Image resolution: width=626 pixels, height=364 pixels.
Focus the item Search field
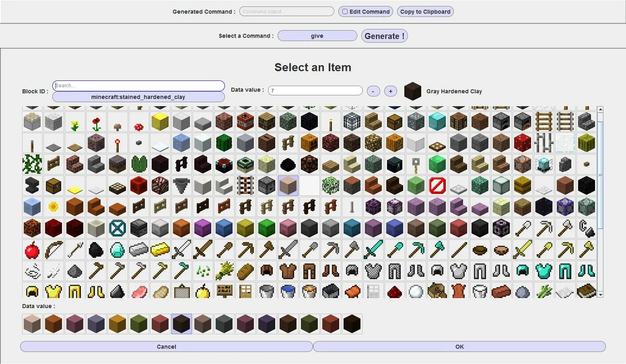click(x=138, y=86)
